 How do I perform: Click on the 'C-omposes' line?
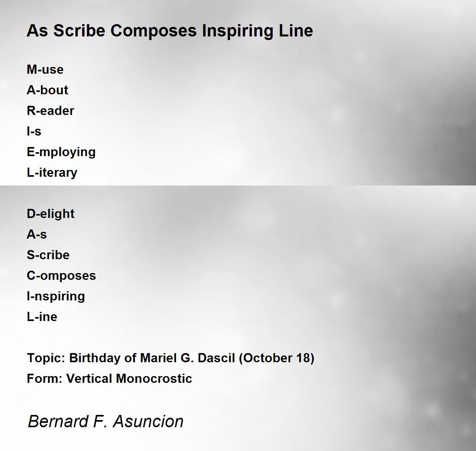coord(61,276)
